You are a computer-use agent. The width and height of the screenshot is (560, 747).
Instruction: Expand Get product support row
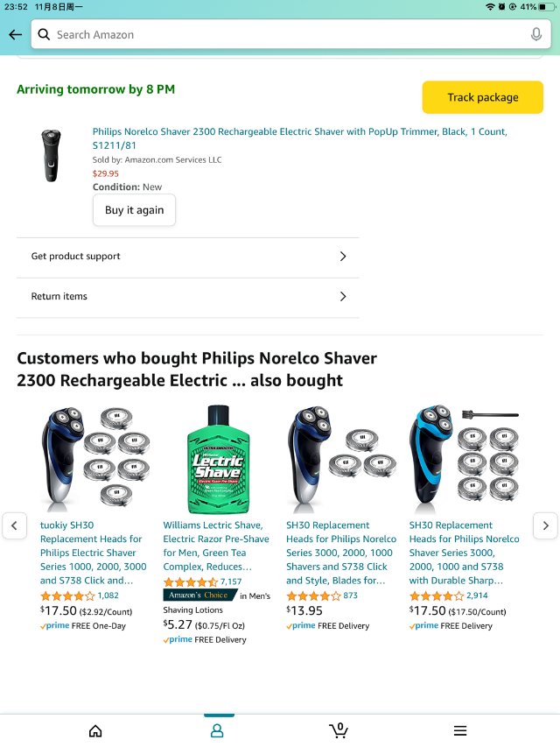(187, 257)
